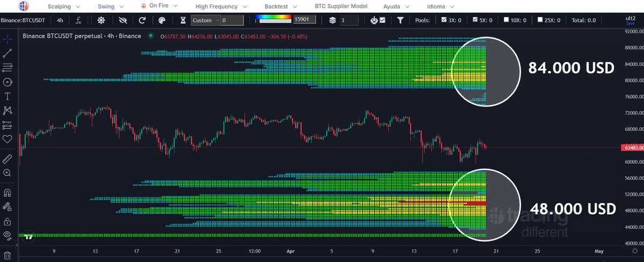Click the Trading Different logo icon
The image size is (644, 262).
24,6
